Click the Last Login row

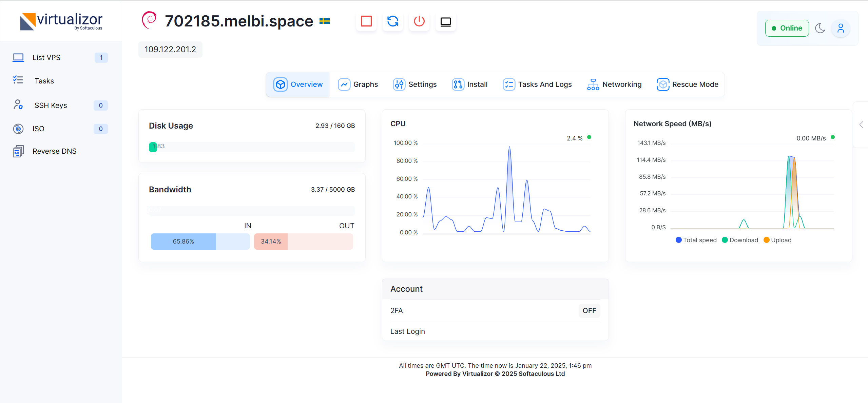(x=495, y=331)
